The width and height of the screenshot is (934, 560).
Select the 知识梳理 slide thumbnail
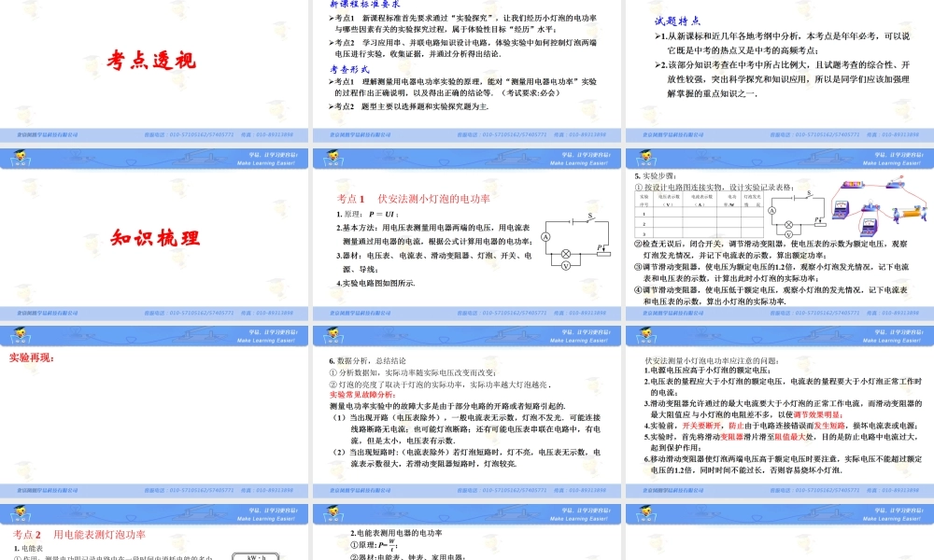click(x=154, y=236)
